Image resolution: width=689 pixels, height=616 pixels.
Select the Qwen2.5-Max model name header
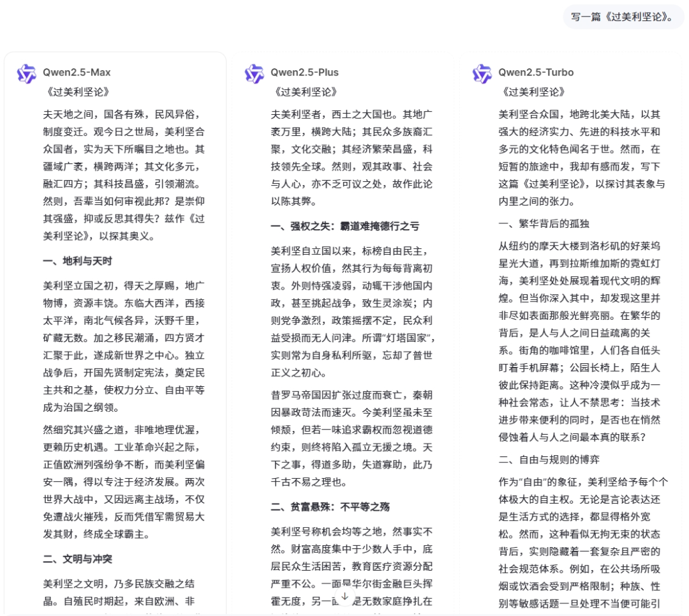pos(78,73)
